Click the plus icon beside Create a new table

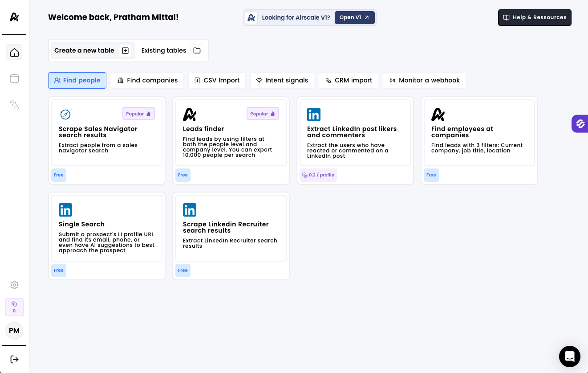click(x=126, y=51)
